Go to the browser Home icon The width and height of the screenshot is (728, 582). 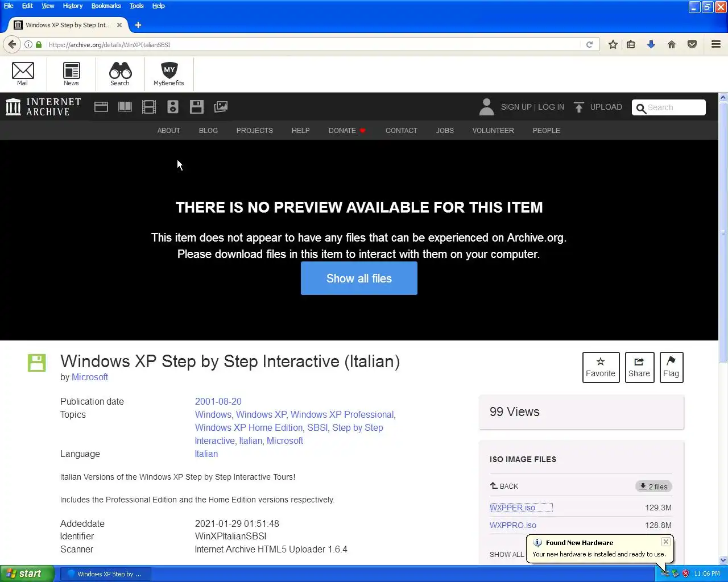point(672,44)
